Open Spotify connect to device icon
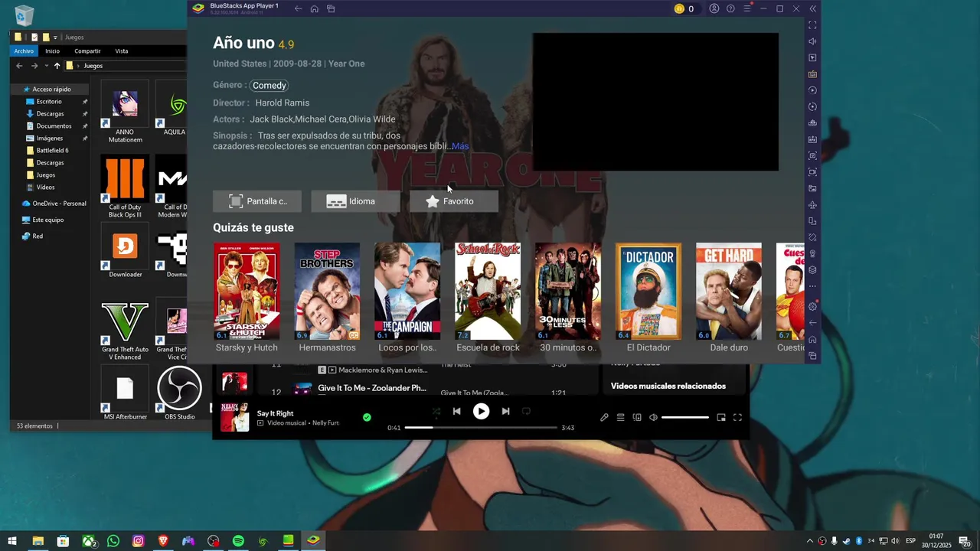 click(637, 417)
